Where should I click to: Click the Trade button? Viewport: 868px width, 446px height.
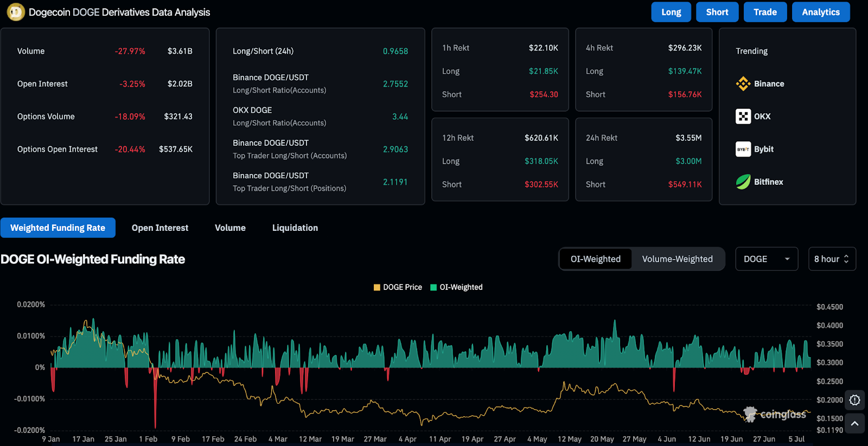pyautogui.click(x=765, y=12)
